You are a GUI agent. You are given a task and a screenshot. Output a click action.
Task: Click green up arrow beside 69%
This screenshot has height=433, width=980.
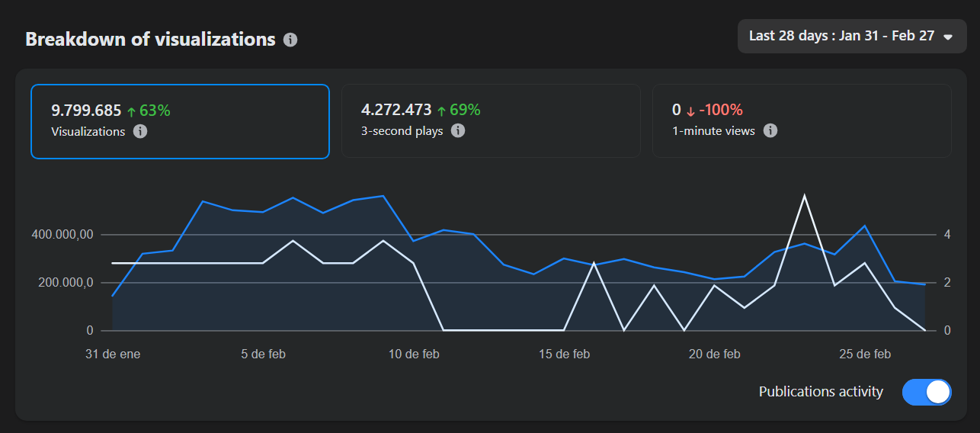[441, 111]
